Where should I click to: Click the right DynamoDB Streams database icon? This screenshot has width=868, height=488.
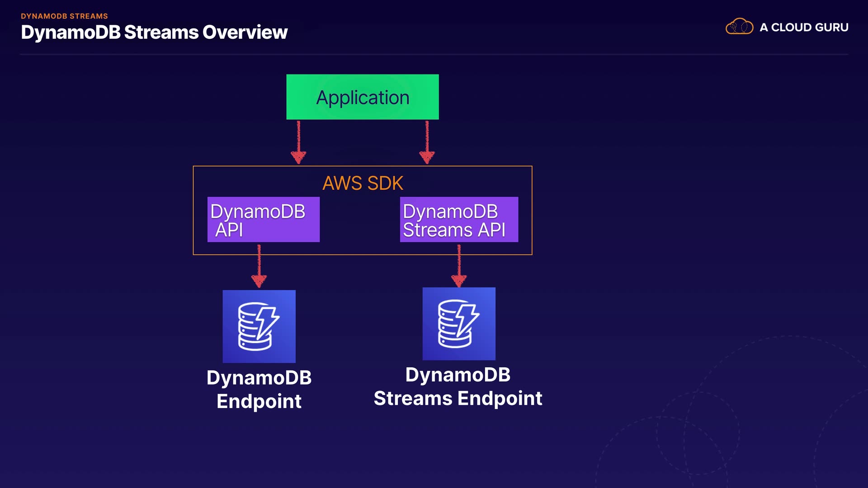459,324
